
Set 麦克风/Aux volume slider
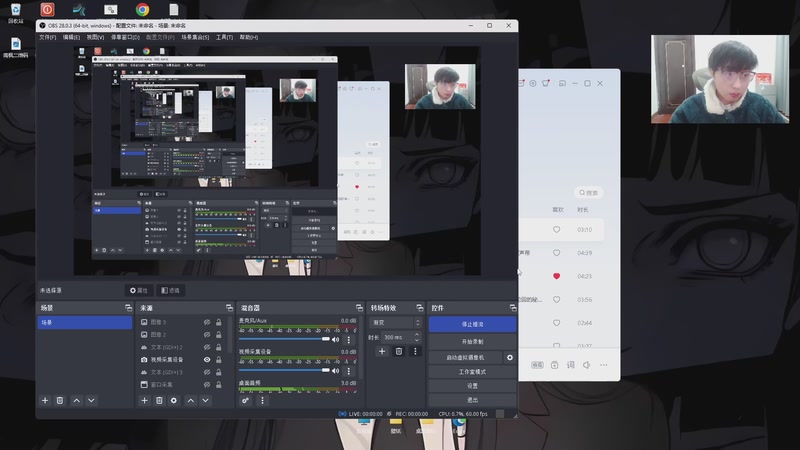284,339
